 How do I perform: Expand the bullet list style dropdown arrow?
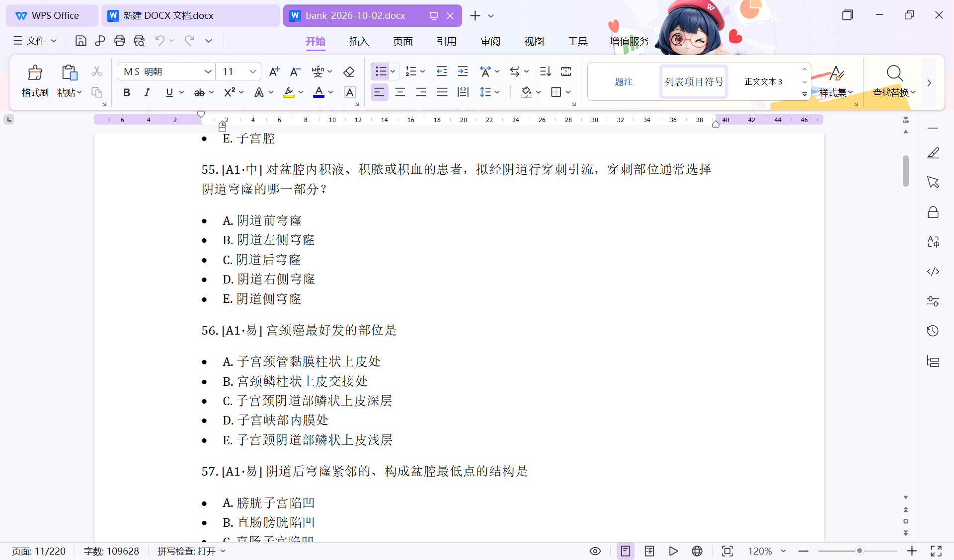click(x=393, y=71)
